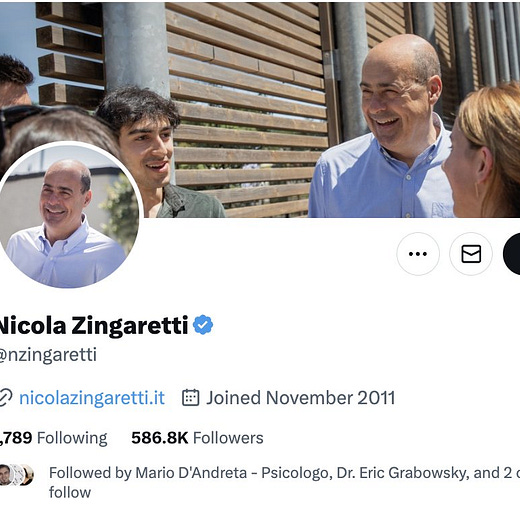Open the three-dot more options menu
The width and height of the screenshot is (520, 520).
(x=418, y=254)
